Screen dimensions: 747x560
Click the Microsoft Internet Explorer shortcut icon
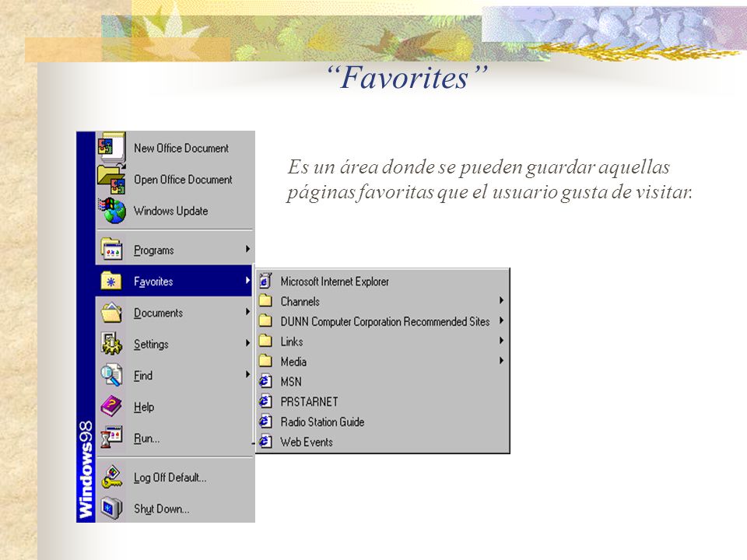[x=266, y=282]
